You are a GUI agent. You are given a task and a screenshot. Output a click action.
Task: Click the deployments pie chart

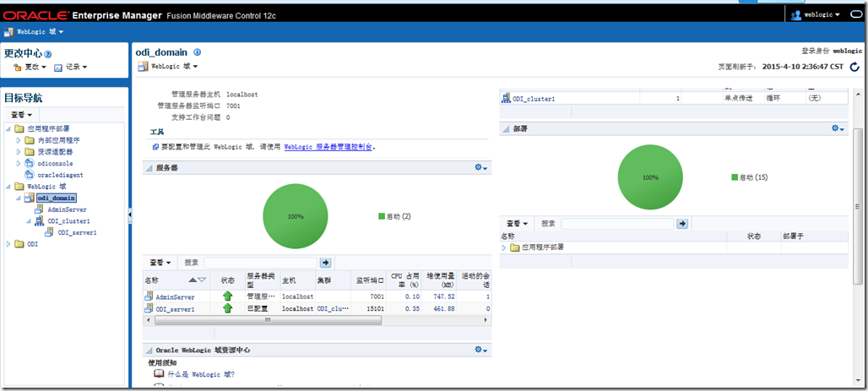(x=650, y=177)
